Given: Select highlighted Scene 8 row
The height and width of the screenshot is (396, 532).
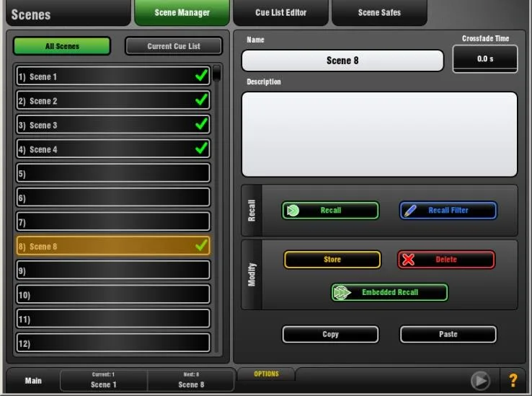Looking at the screenshot, I should point(113,246).
